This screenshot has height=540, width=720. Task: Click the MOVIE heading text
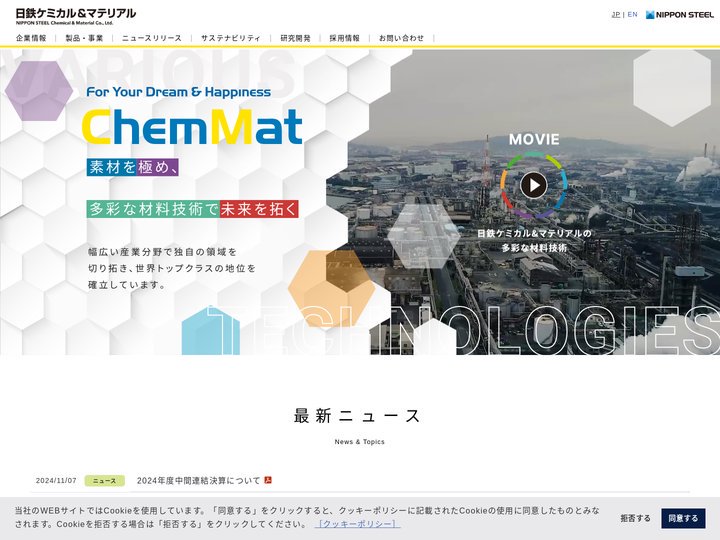pos(534,139)
